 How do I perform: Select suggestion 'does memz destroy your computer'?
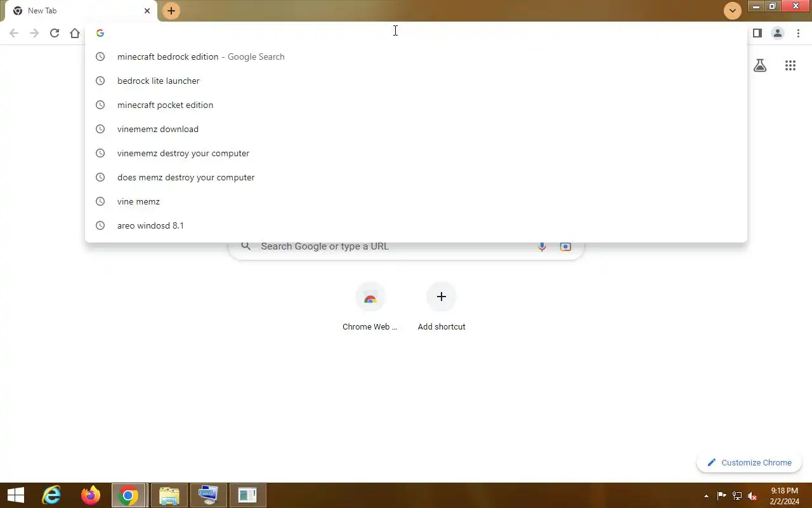(x=416, y=177)
